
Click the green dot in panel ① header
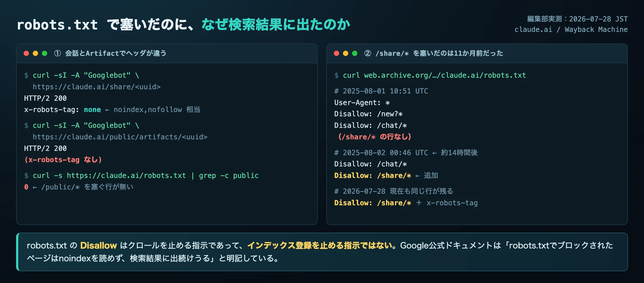45,53
